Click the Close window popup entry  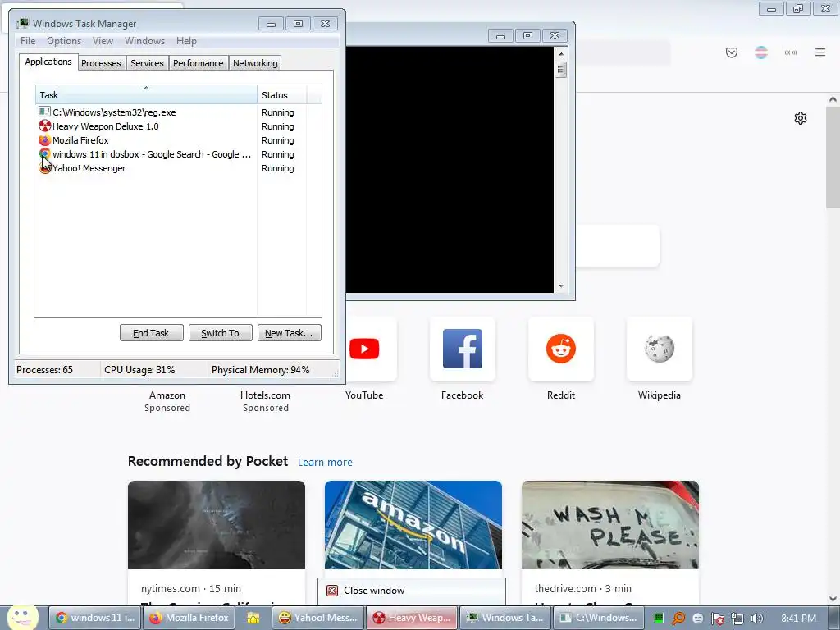tap(412, 591)
